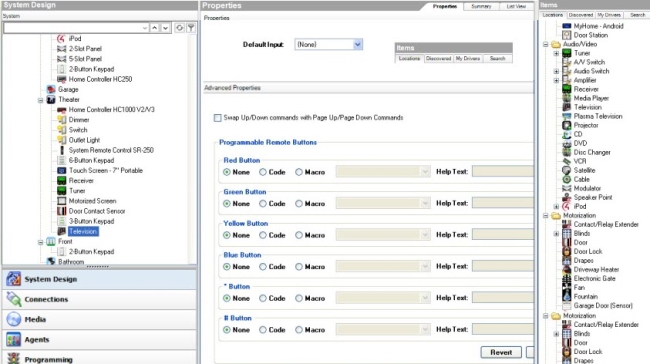Image resolution: width=650 pixels, height=364 pixels.
Task: Click the Dimmer light icon in Theater
Action: tap(61, 120)
